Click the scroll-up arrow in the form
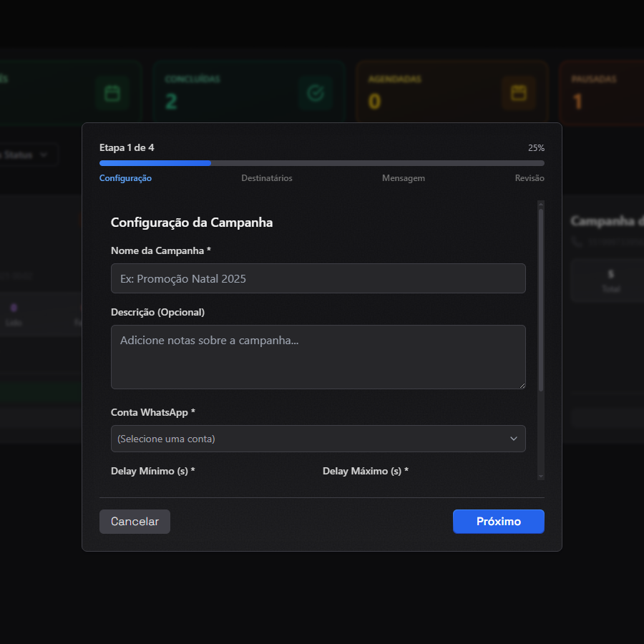Image resolution: width=644 pixels, height=644 pixels. 541,204
